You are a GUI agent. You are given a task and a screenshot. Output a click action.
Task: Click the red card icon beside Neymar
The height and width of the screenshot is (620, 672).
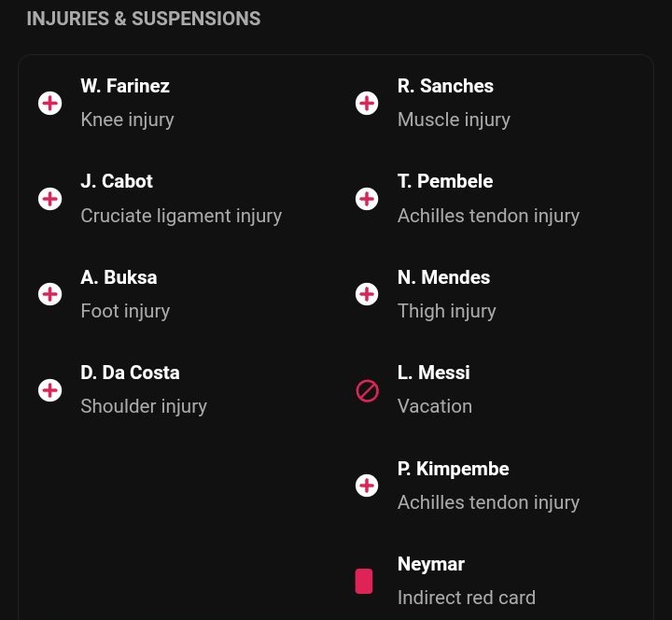[x=364, y=582]
